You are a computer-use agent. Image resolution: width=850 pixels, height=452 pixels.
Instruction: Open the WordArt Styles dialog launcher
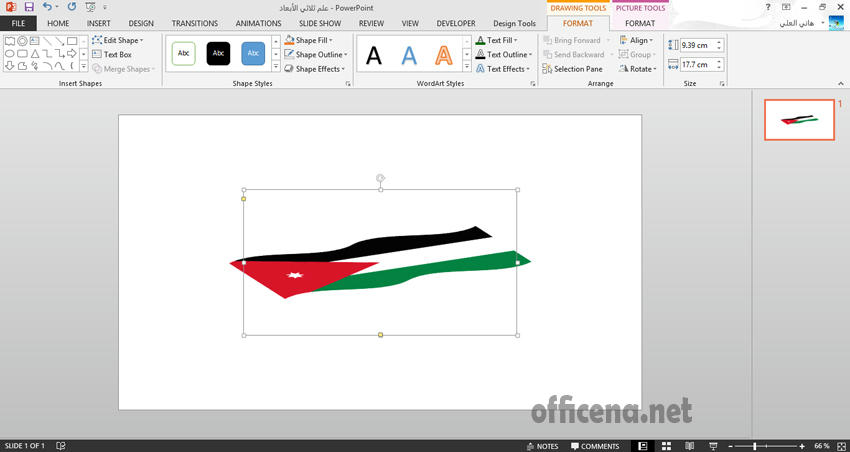click(x=533, y=84)
